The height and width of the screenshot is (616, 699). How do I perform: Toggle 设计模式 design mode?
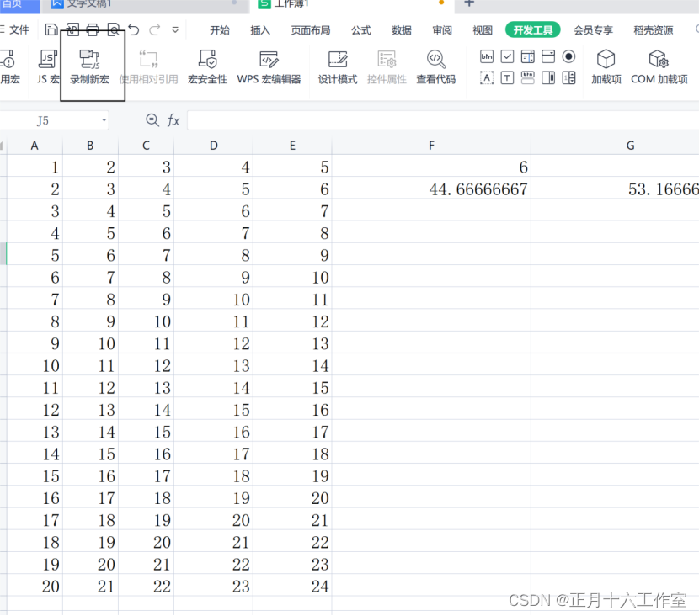click(338, 67)
